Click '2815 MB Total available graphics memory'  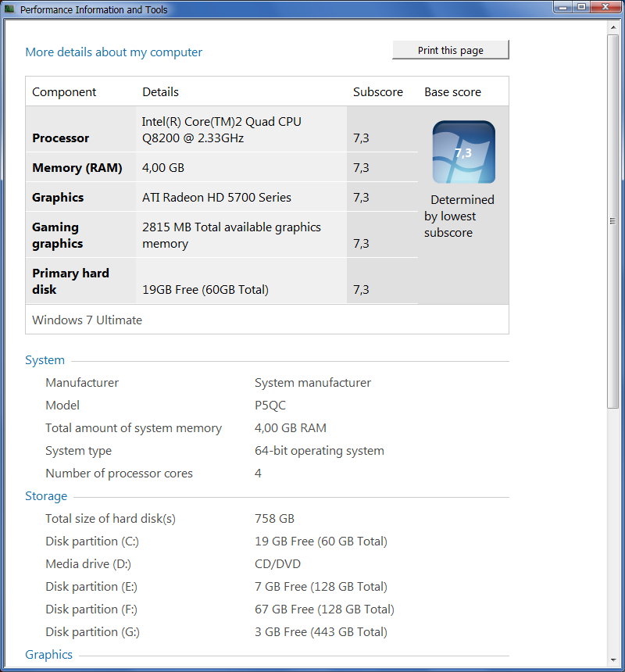[231, 235]
